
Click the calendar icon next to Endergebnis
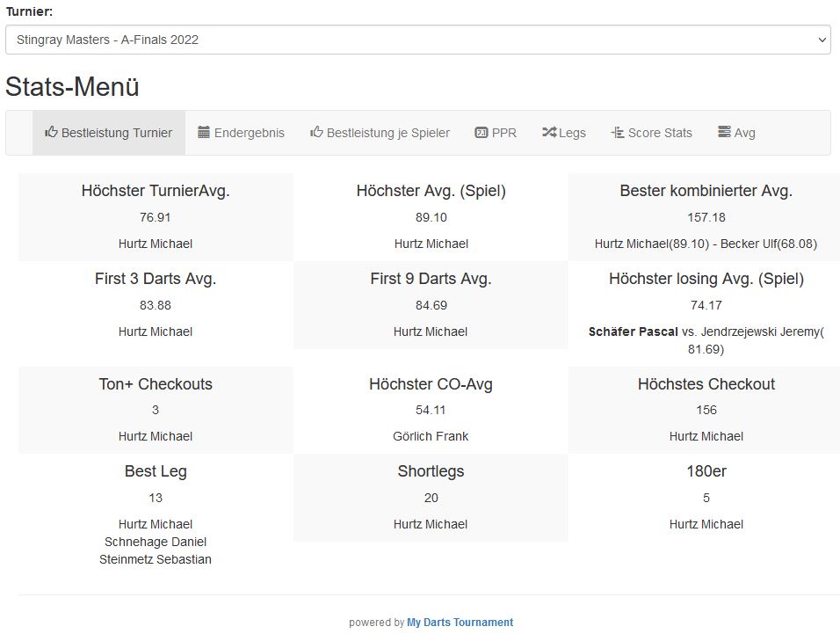pyautogui.click(x=204, y=133)
